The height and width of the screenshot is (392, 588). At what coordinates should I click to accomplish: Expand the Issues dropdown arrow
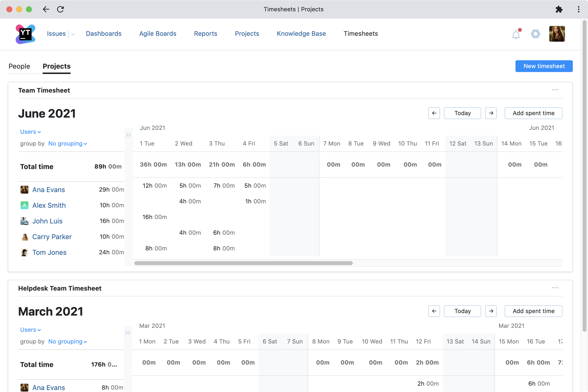(x=73, y=34)
